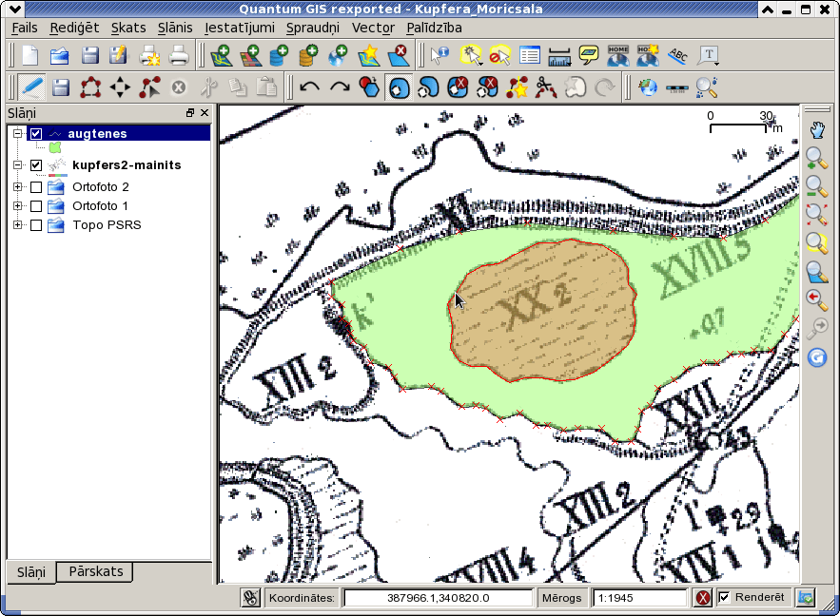
Task: Select the Simplify feature tool
Action: point(369,87)
